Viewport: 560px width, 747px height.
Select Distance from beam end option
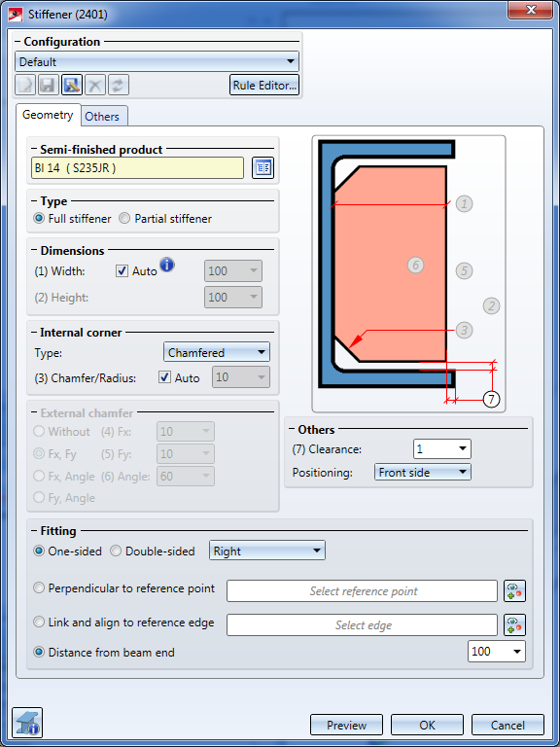click(x=104, y=653)
